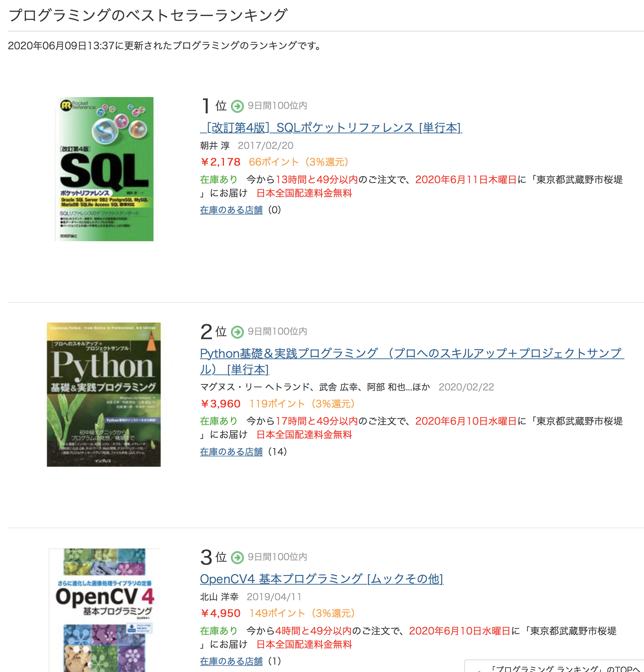Image resolution: width=644 pixels, height=672 pixels.
Task: Click the ¥4,950 price of OpenCV4 book
Action: (220, 613)
